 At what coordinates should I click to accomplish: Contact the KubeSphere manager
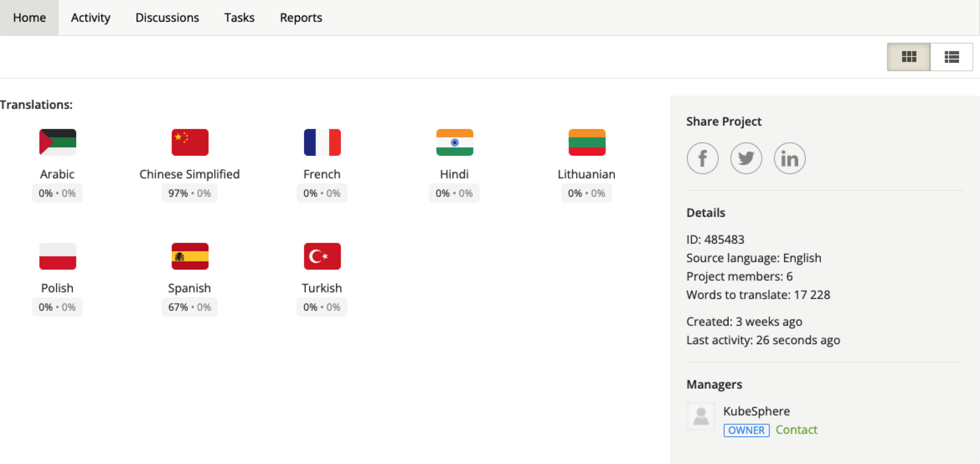[797, 429]
